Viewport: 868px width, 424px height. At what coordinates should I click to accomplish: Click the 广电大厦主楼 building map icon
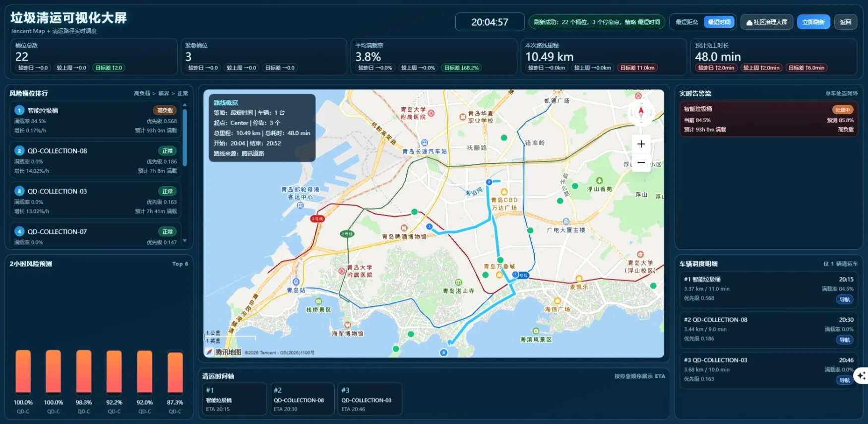(566, 222)
